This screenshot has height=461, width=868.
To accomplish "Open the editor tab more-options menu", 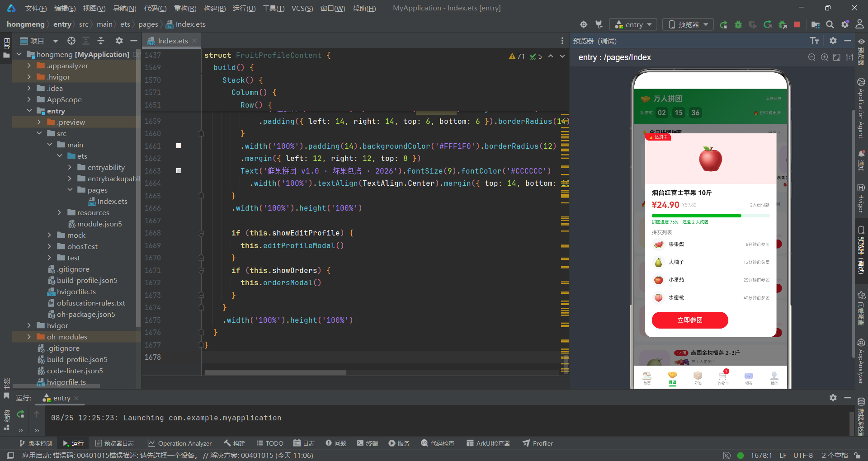I will coord(562,41).
